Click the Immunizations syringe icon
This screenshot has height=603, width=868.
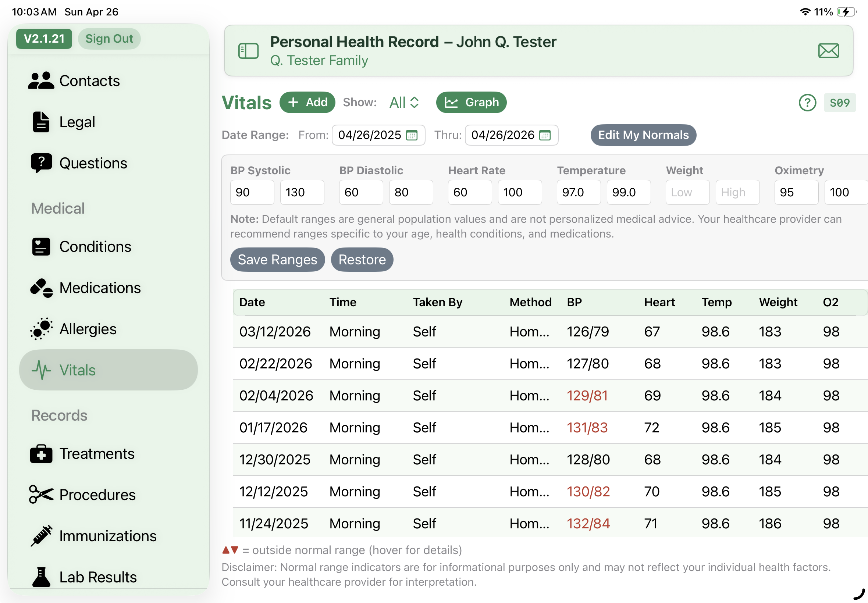41,536
